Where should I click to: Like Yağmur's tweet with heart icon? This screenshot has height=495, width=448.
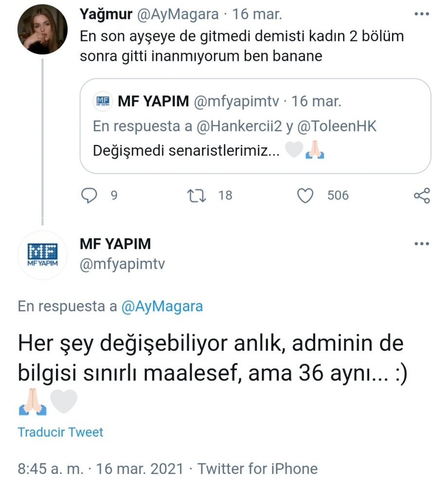click(305, 195)
